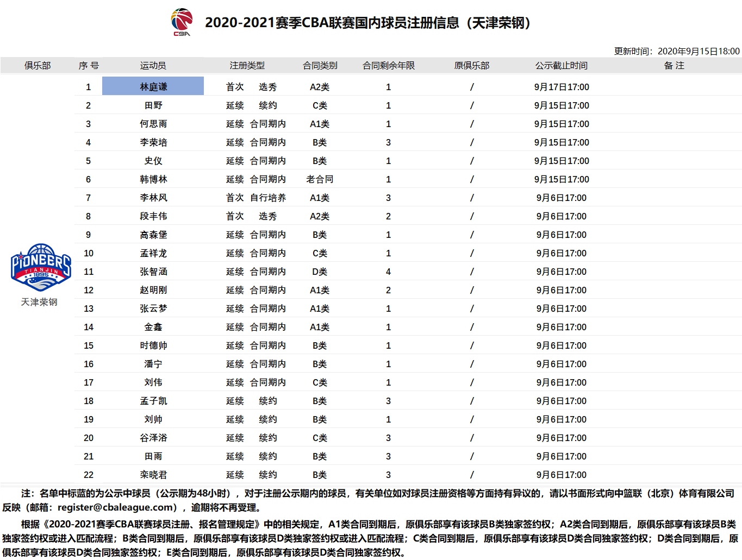The height and width of the screenshot is (560, 742).
Task: Select player name 潘宁
Action: pos(153,364)
